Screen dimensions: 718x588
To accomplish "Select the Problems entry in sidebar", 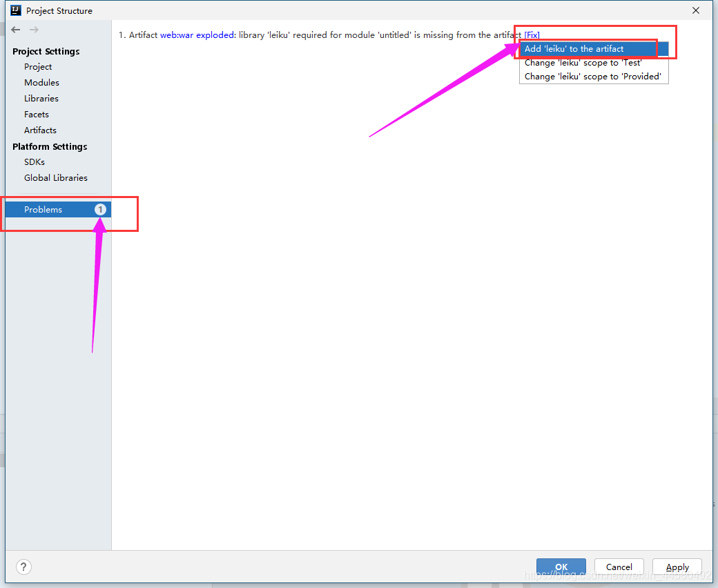I will point(58,210).
